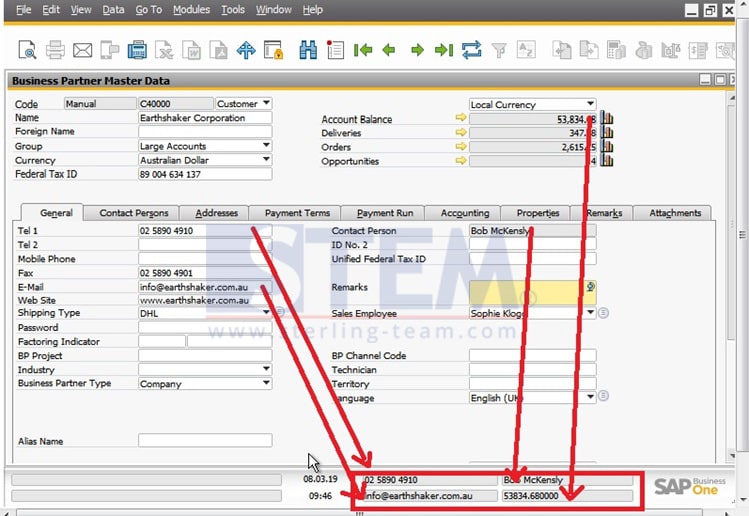Open the Go To menu
The height and width of the screenshot is (516, 749).
(x=149, y=10)
